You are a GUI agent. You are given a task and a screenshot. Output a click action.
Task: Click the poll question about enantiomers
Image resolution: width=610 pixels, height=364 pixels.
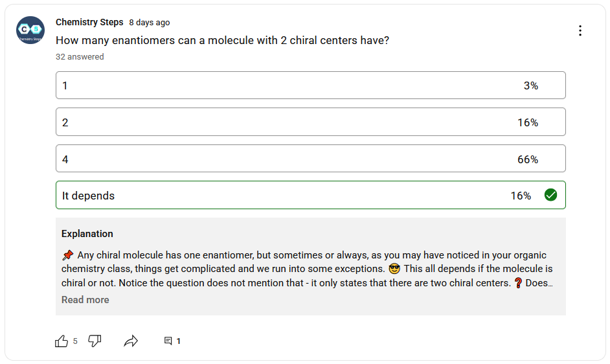(222, 40)
